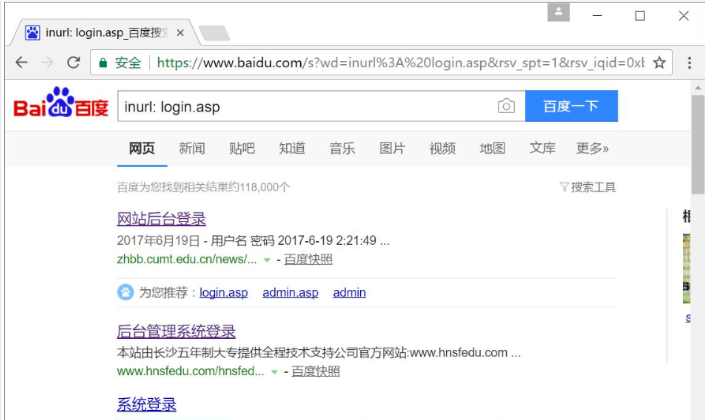Switch to the 图片 tab
The image size is (705, 420).
392,148
